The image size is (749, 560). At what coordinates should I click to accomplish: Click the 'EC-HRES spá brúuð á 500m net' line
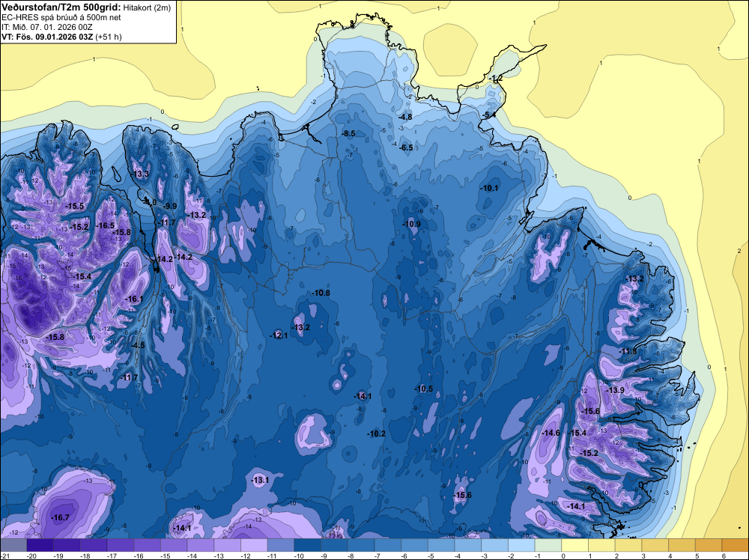point(61,17)
